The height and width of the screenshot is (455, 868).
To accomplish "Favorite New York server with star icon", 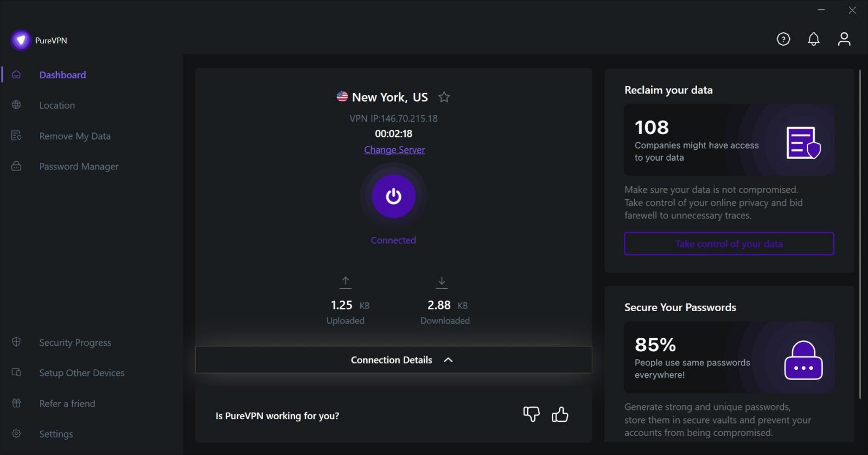I will click(444, 97).
